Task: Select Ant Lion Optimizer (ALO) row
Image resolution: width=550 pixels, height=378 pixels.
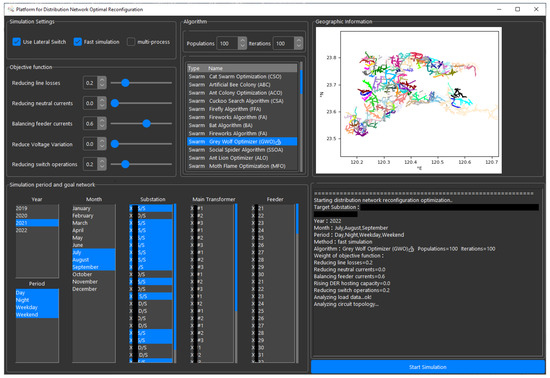Action: click(242, 158)
